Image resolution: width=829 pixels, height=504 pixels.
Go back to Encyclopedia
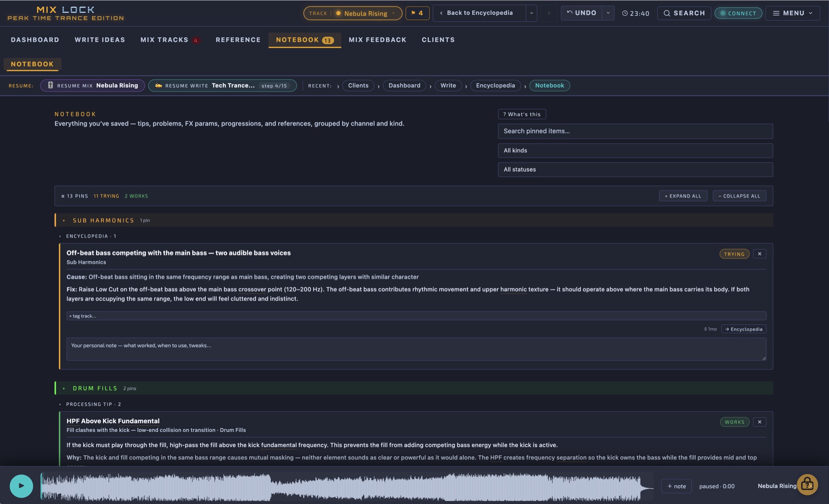click(x=479, y=13)
